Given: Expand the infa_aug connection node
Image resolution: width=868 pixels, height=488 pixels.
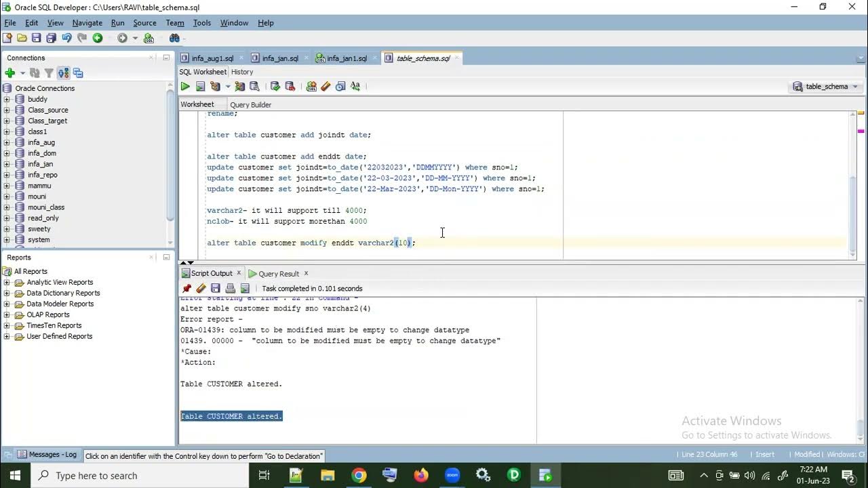Looking at the screenshot, I should click(7, 142).
